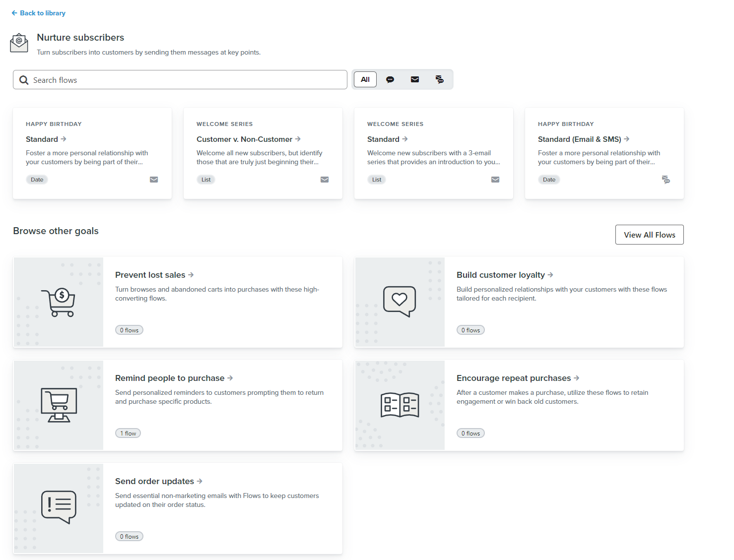Click email icon on Customer v. Non-Customer card
The width and height of the screenshot is (734, 560).
(x=325, y=180)
